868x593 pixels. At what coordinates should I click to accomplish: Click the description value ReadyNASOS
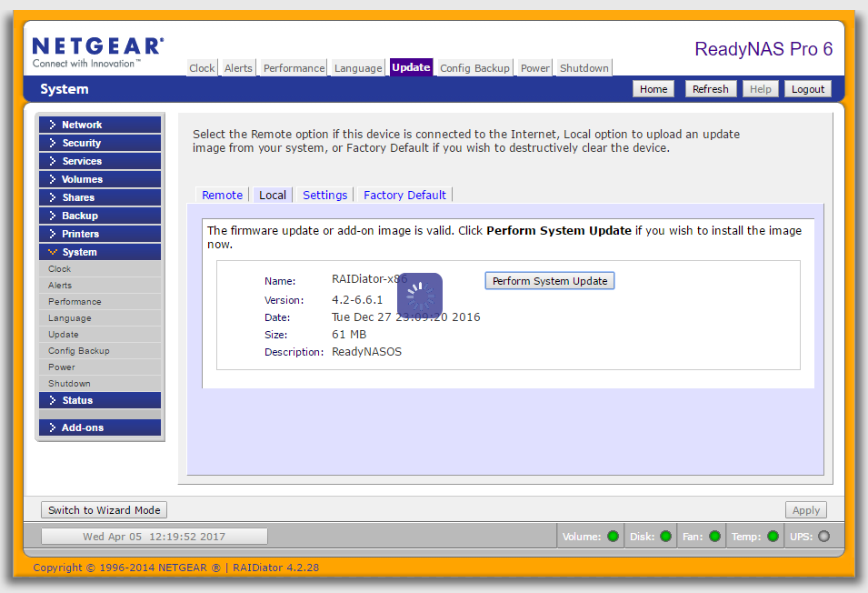pos(366,352)
